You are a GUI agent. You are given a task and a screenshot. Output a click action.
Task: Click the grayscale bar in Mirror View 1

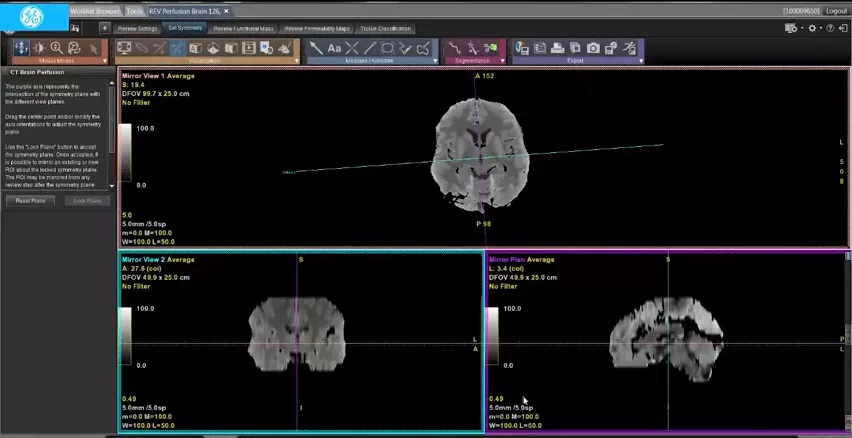125,153
